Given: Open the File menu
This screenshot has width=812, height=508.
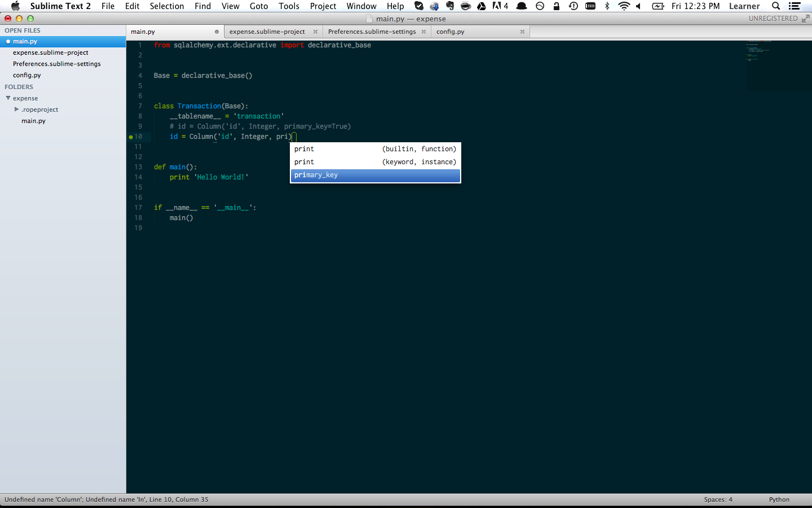Looking at the screenshot, I should [x=108, y=6].
